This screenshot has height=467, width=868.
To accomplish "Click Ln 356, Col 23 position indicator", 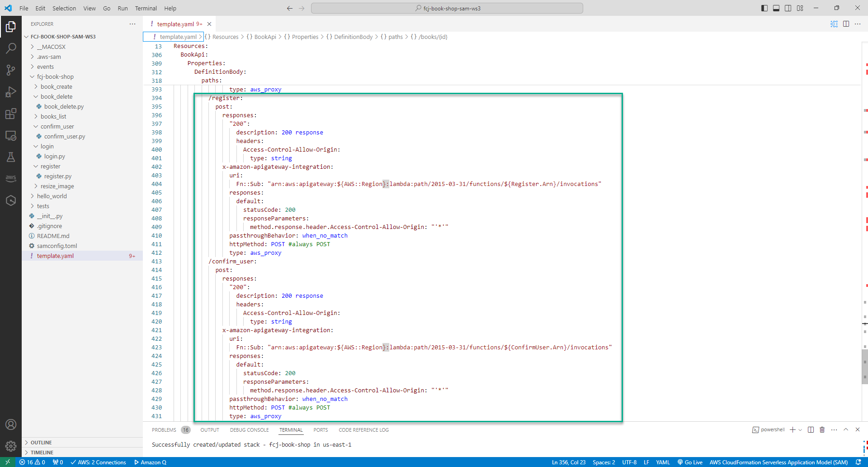I will coord(568,462).
